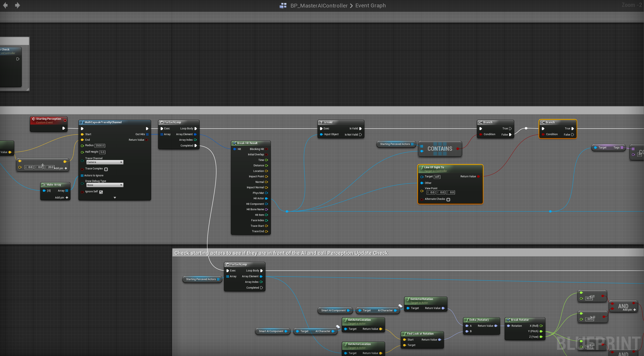Click the forward navigation arrow
The image size is (644, 356).
point(17,5)
